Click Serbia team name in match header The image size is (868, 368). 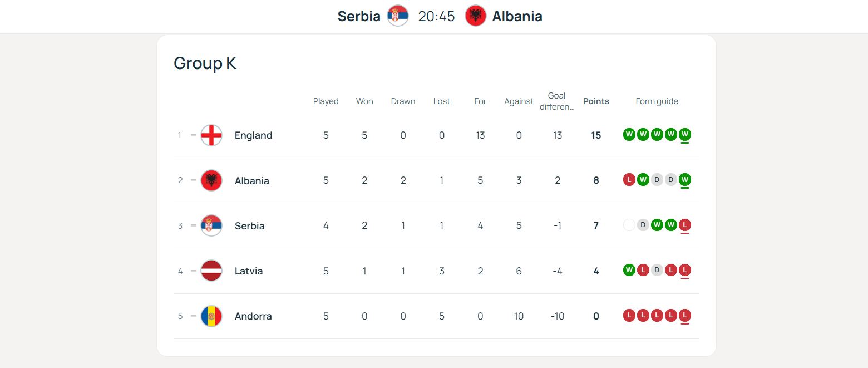click(359, 17)
